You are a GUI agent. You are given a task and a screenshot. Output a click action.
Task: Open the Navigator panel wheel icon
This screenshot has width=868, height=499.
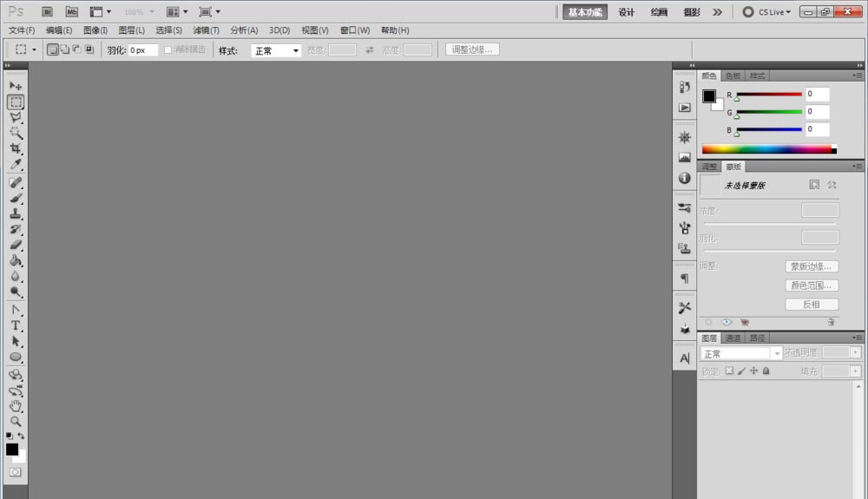point(685,137)
